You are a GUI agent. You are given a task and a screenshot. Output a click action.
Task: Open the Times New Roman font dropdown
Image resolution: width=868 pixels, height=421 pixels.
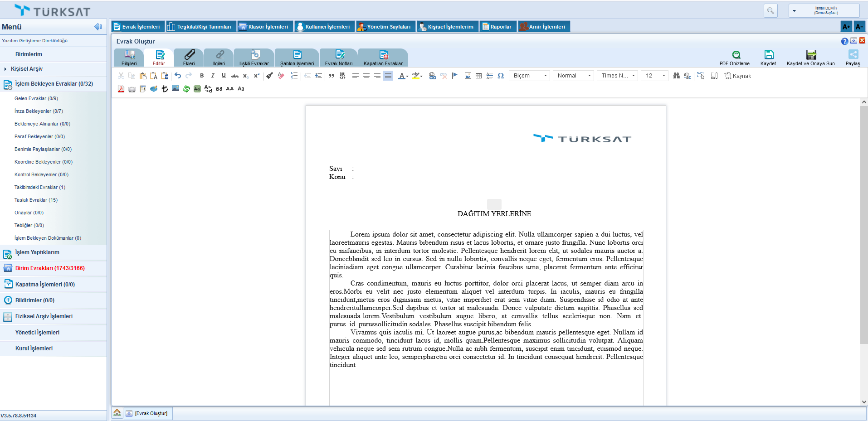click(618, 76)
